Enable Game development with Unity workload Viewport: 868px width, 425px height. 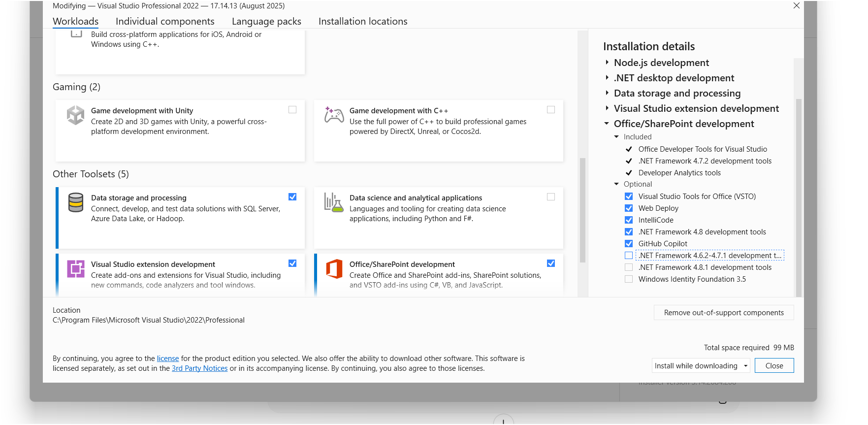coord(292,110)
